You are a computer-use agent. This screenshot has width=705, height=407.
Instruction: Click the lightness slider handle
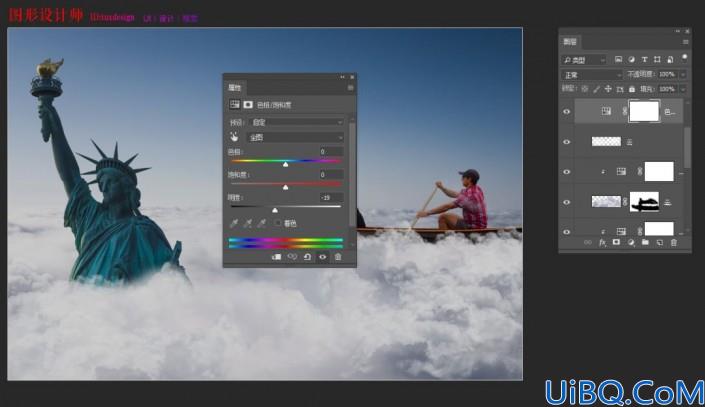(x=275, y=210)
